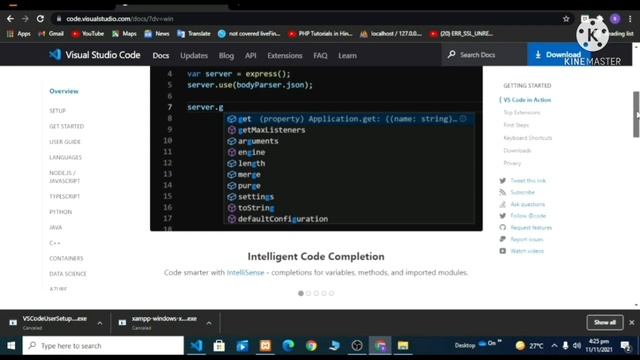Expand the TYPESCRIPT docs section
The width and height of the screenshot is (640, 360).
pos(64,196)
